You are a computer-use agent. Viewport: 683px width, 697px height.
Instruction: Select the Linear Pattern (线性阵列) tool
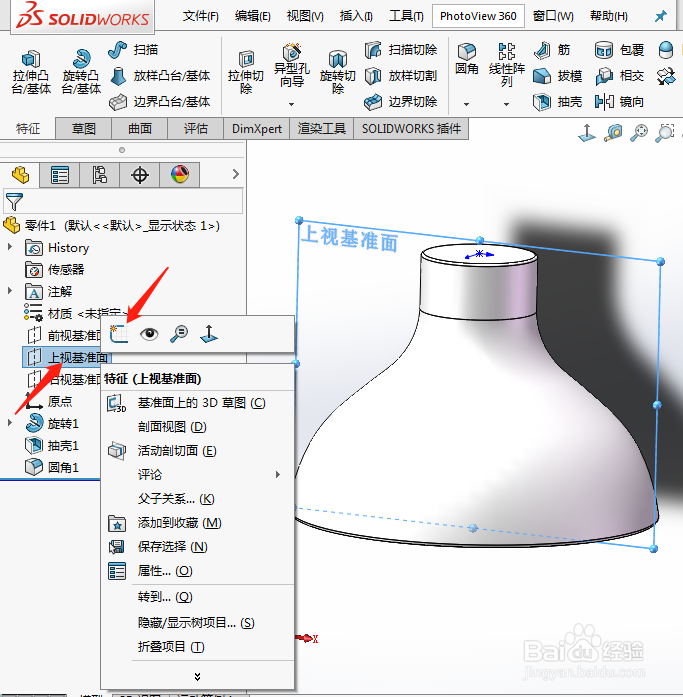tap(507, 65)
